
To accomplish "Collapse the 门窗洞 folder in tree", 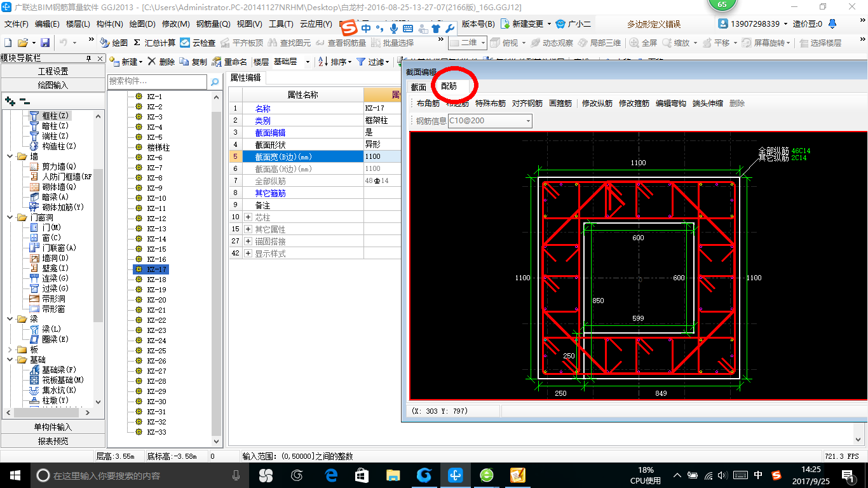I will tap(10, 217).
